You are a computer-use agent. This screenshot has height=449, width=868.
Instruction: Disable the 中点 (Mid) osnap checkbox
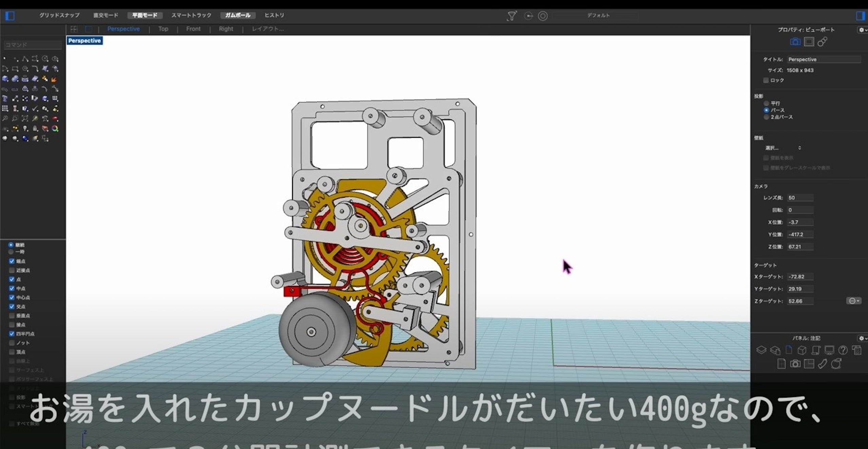[x=12, y=288]
